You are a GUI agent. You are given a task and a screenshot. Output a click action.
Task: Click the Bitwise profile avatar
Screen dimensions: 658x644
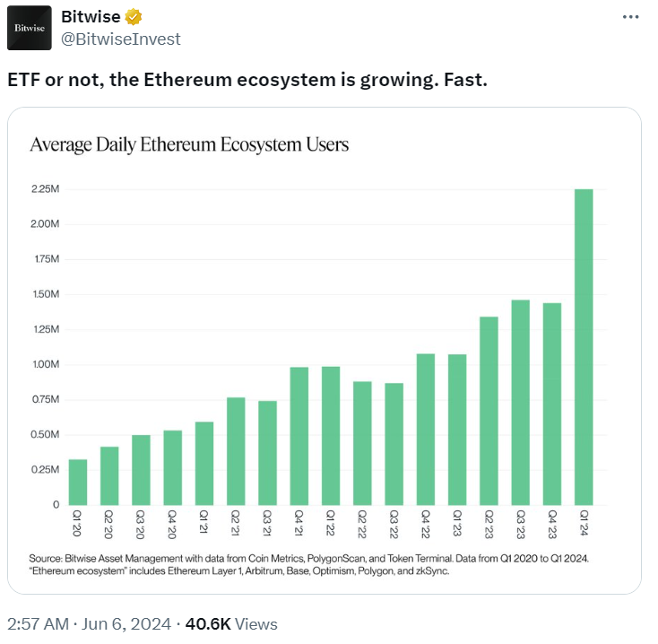(29, 28)
